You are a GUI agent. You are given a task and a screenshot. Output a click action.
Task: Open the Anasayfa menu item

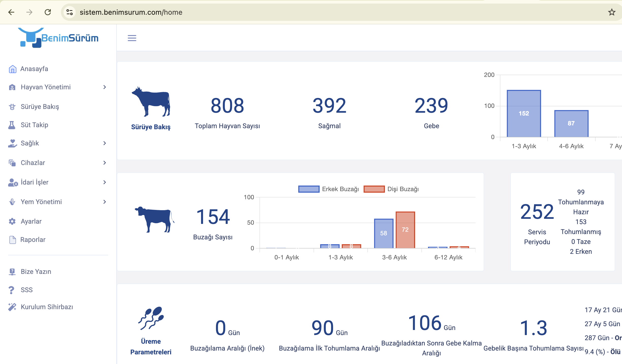click(34, 69)
